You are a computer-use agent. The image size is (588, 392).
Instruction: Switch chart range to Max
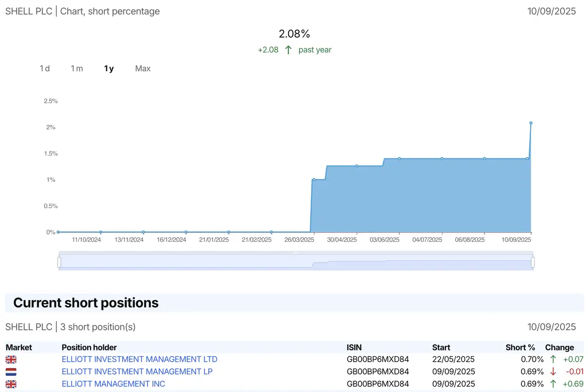pyautogui.click(x=143, y=69)
